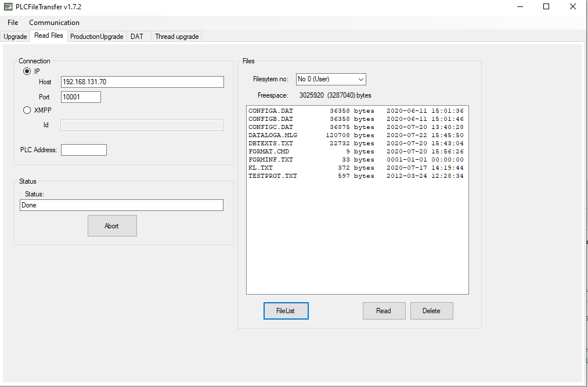Switch to the Thread upgrade tab

pos(176,36)
